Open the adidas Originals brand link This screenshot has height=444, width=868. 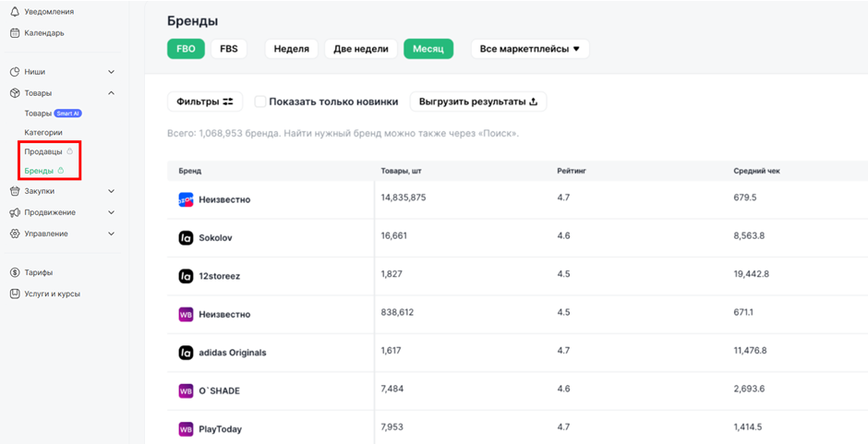click(x=233, y=353)
